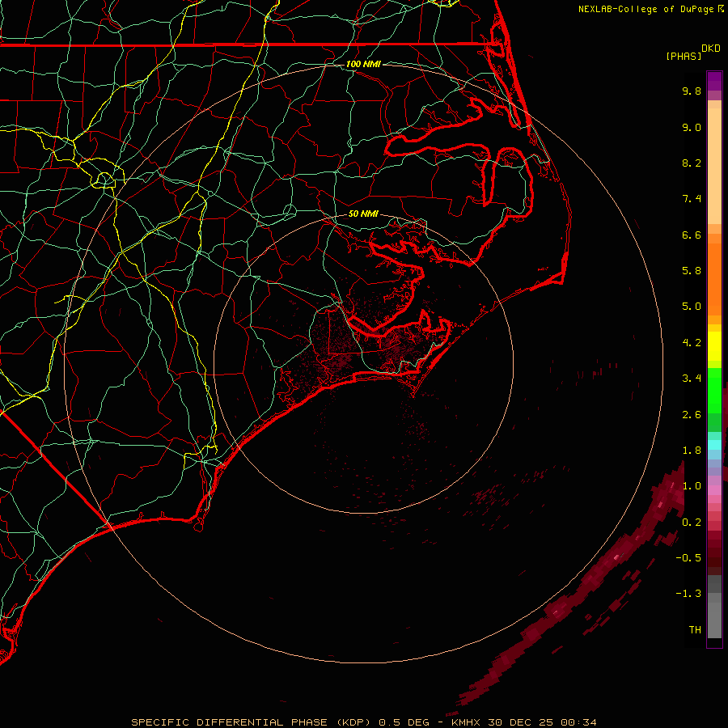Click the 5.0 scale value
The height and width of the screenshot is (728, 728).
692,307
